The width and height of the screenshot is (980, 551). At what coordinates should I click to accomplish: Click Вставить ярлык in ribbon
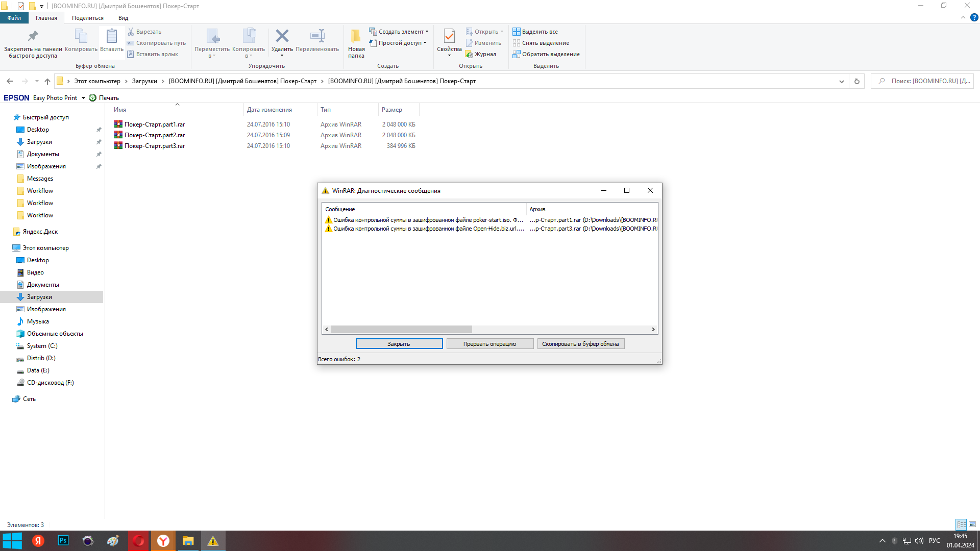(x=153, y=54)
